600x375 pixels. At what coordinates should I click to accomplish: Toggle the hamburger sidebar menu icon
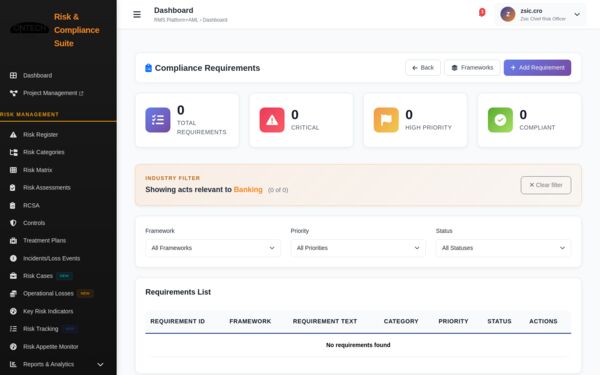click(x=137, y=15)
